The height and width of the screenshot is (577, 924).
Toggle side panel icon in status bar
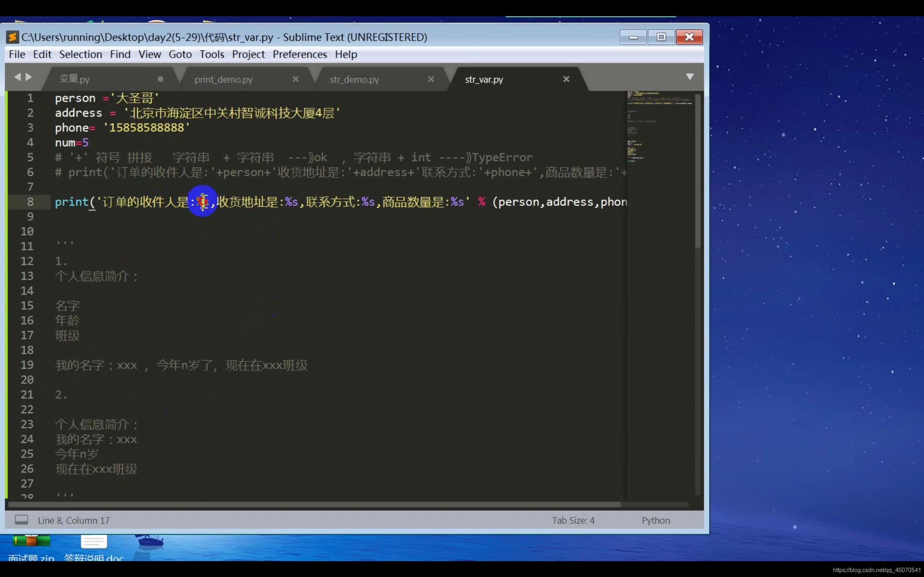pyautogui.click(x=21, y=520)
